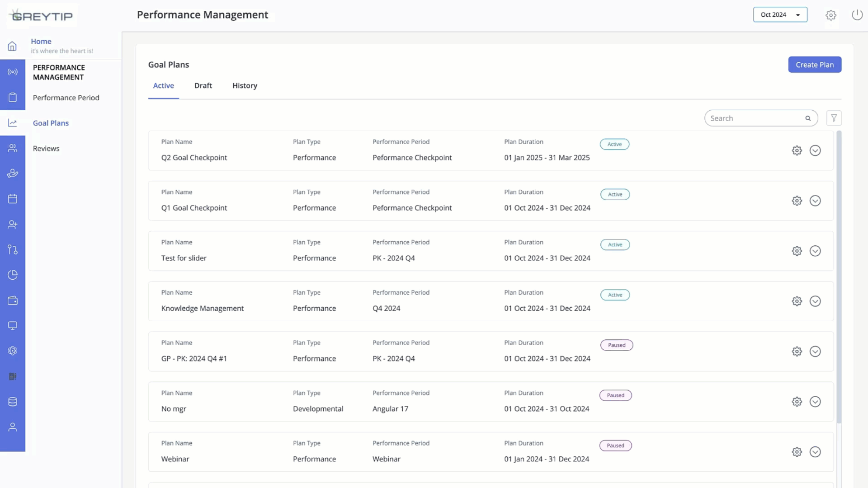Click the filter funnel icon
Image resolution: width=868 pixels, height=488 pixels.
[834, 118]
